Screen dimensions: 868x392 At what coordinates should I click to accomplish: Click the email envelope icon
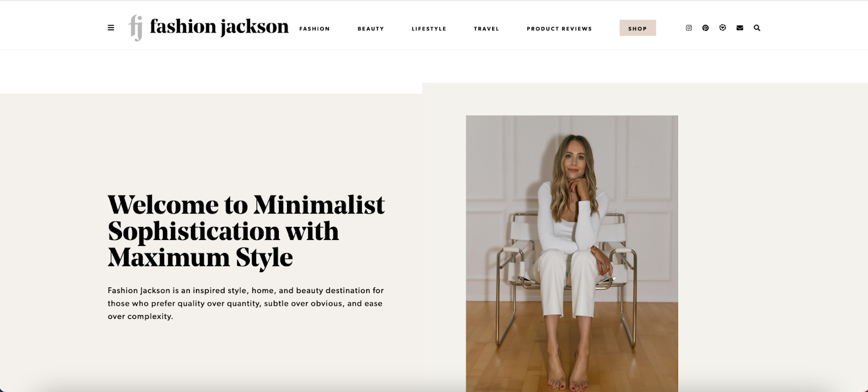740,28
